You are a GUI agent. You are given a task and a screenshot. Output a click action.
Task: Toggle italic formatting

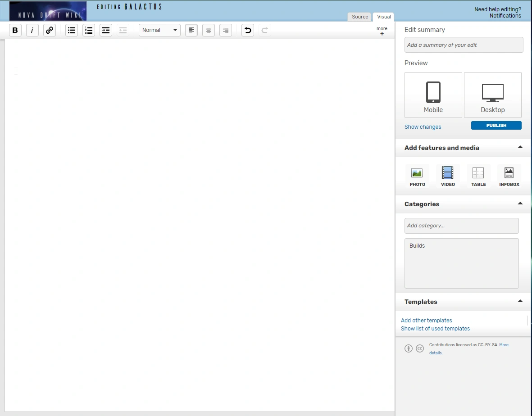(x=32, y=30)
